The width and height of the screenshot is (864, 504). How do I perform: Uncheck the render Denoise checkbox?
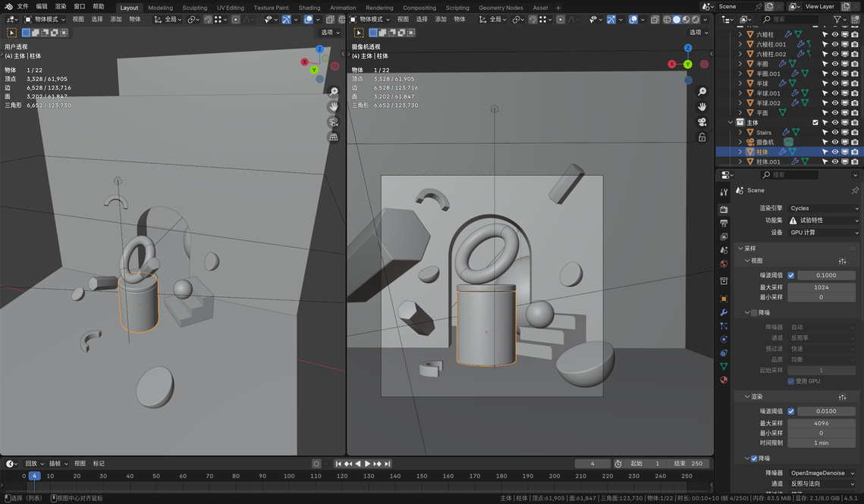[x=753, y=459]
